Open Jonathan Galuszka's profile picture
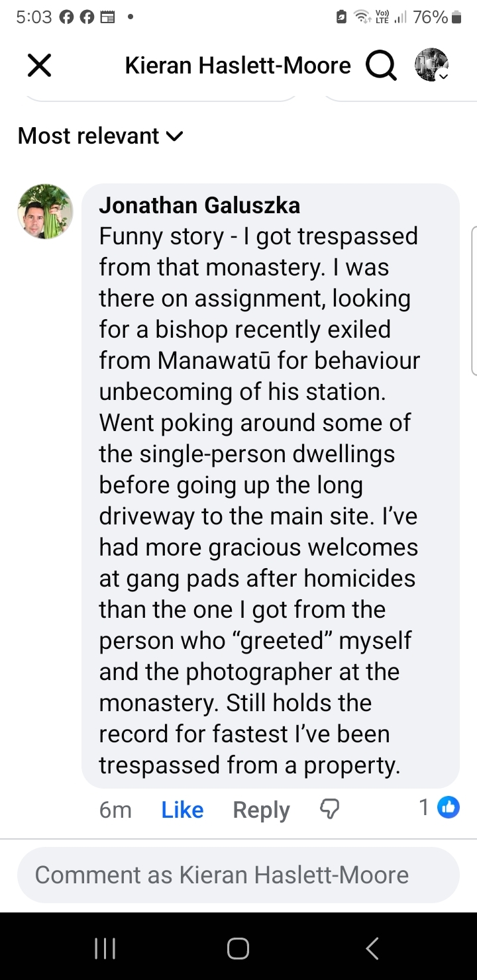The image size is (477, 980). [45, 212]
